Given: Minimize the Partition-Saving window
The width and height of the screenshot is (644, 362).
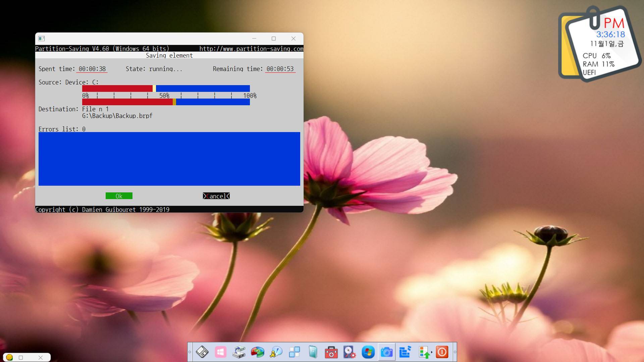Looking at the screenshot, I should tap(254, 39).
